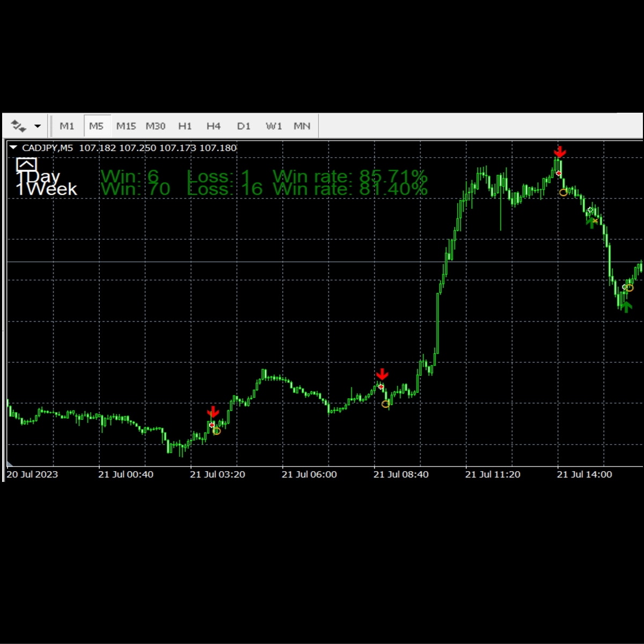Viewport: 644px width, 644px height.
Task: Switch to W1 weekly timeframe
Action: click(x=274, y=126)
